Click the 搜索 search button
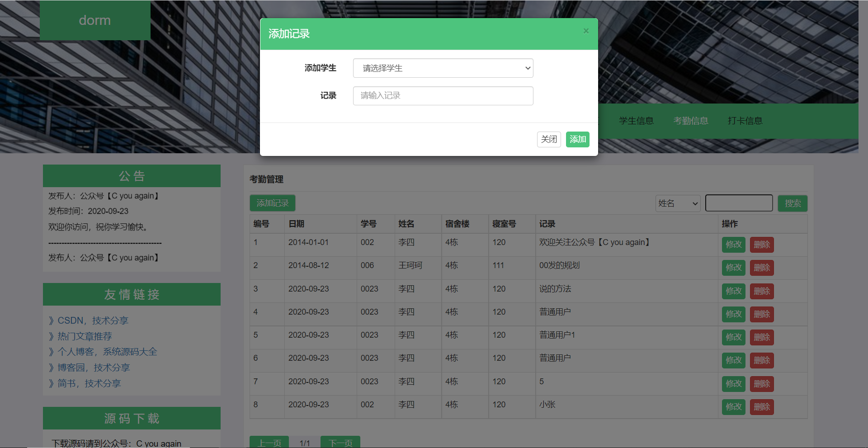 pyautogui.click(x=793, y=203)
